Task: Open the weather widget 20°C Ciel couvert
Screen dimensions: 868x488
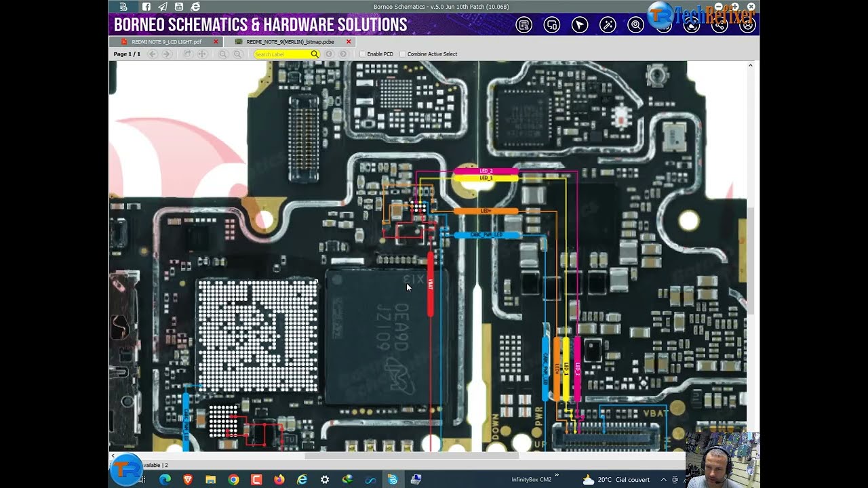Action: pos(616,480)
